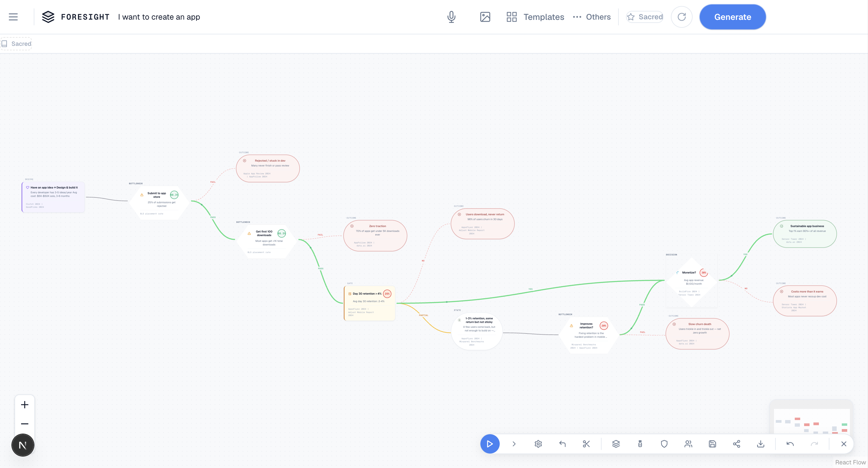Open the hamburger menu at top left
The image size is (868, 468).
13,17
